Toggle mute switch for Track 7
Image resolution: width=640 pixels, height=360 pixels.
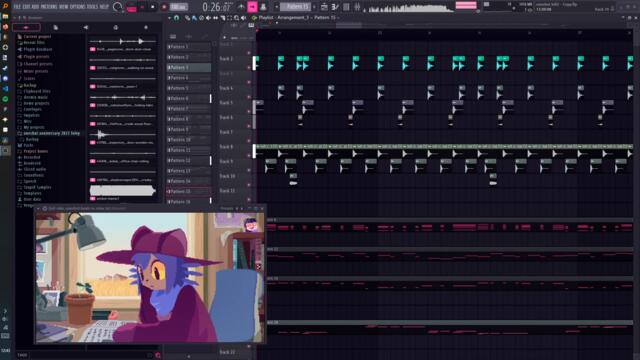point(249,141)
